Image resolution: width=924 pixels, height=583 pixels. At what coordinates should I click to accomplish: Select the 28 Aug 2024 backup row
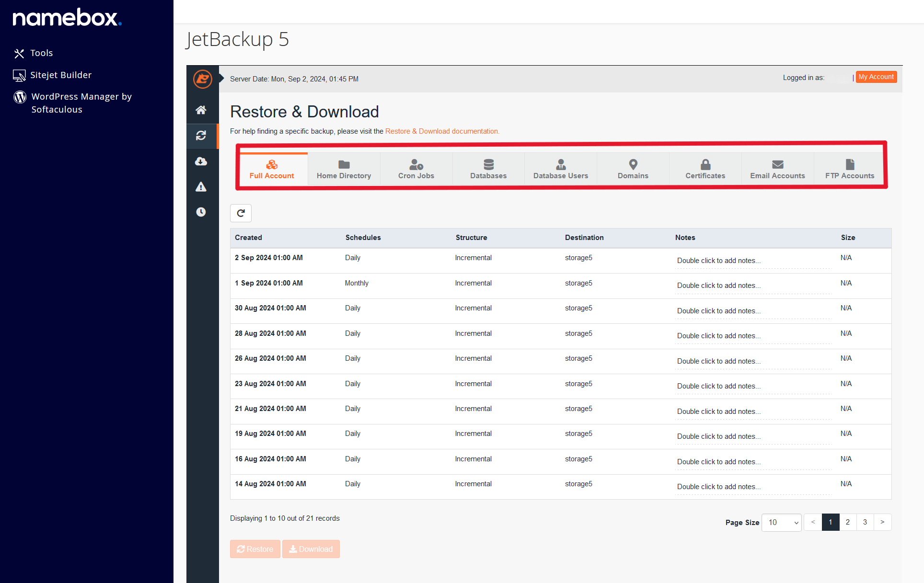(561, 336)
